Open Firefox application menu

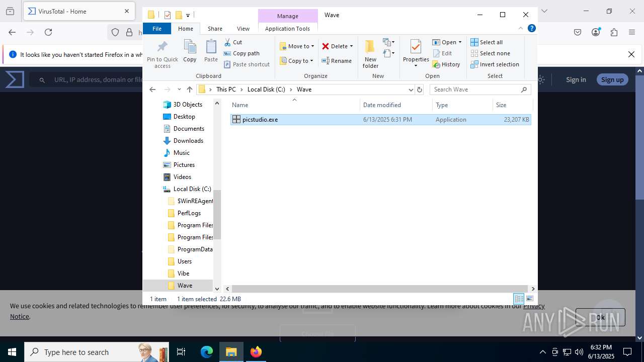click(x=632, y=32)
